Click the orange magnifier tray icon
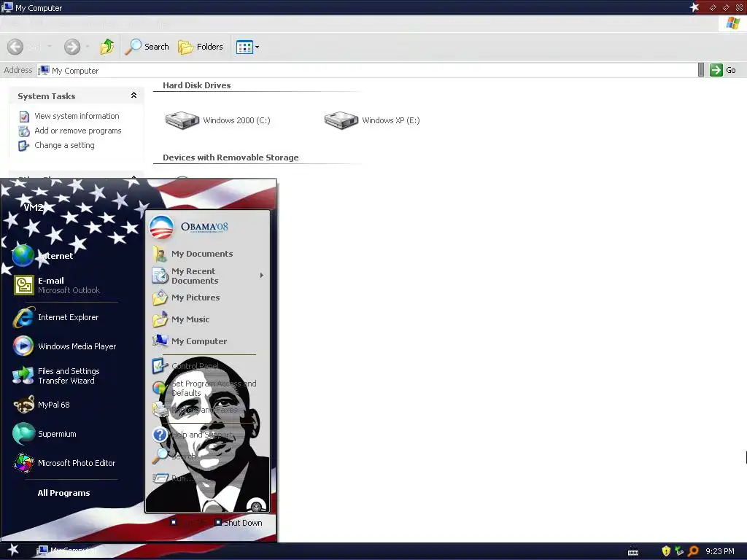 coord(693,551)
